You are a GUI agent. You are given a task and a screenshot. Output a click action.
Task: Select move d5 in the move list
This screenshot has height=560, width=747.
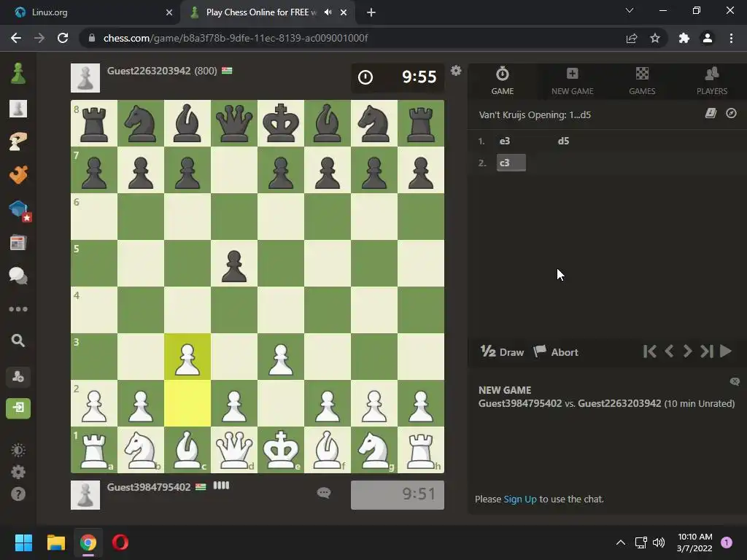564,141
